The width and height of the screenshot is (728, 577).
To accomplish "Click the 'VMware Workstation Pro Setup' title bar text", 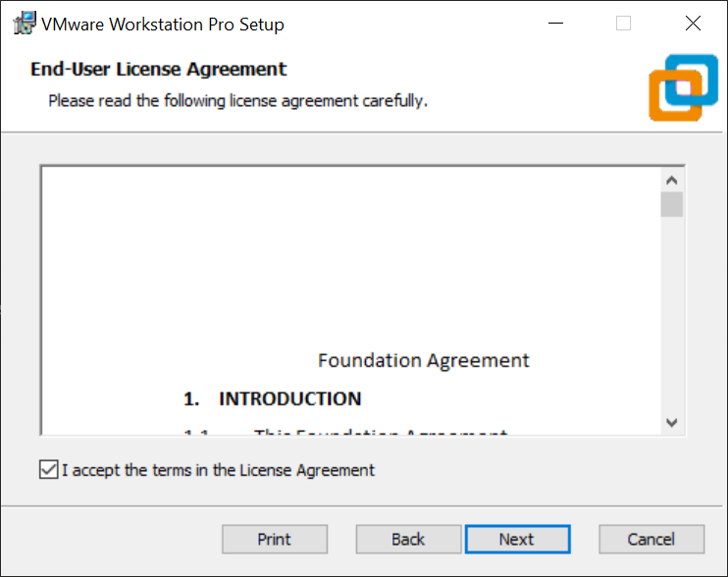I will pos(163,25).
